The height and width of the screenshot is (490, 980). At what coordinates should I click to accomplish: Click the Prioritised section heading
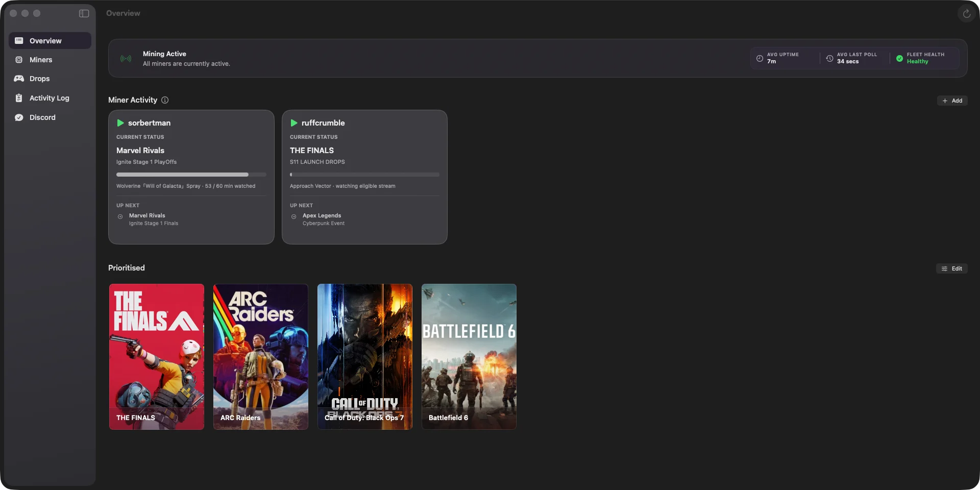point(127,268)
